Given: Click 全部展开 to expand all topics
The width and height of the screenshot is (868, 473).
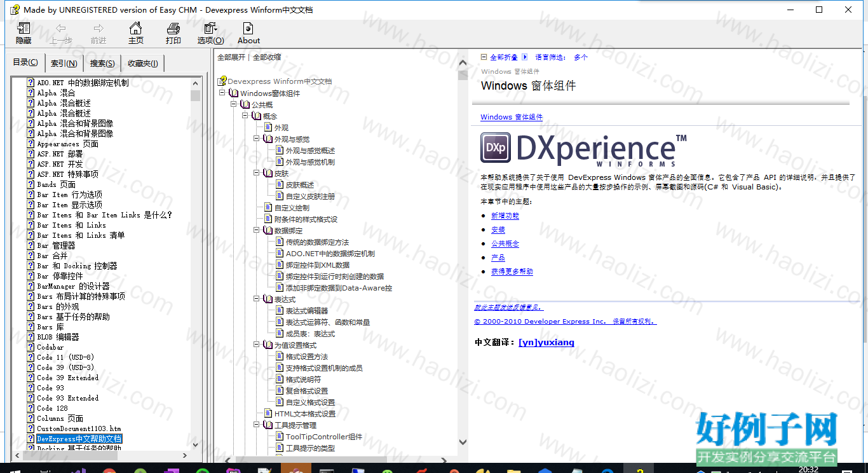Looking at the screenshot, I should coord(231,57).
